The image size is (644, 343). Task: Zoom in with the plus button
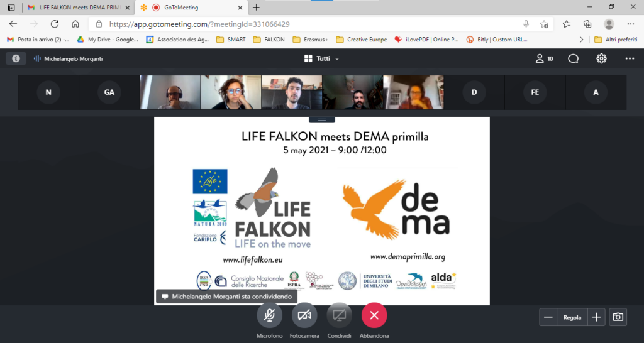(x=596, y=317)
